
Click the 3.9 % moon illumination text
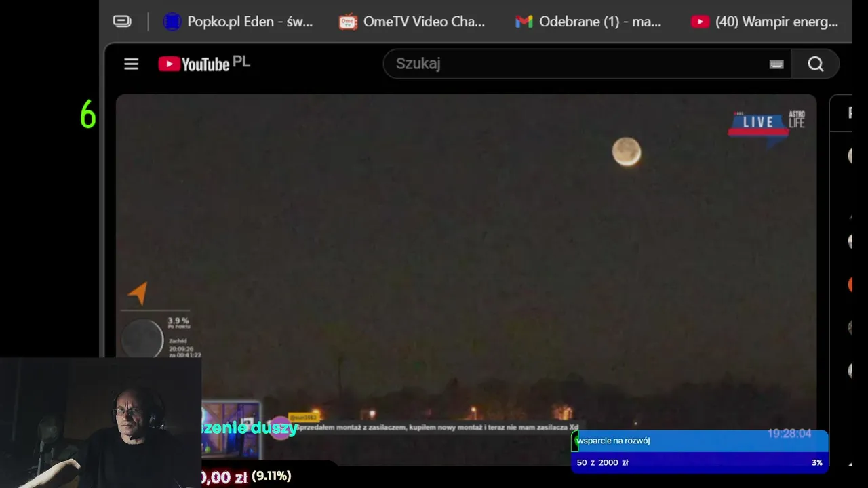178,321
